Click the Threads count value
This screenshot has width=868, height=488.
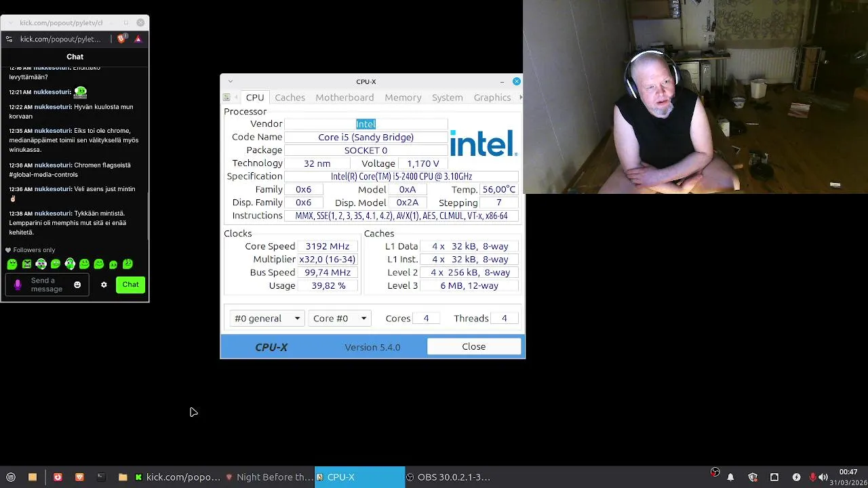coord(504,319)
